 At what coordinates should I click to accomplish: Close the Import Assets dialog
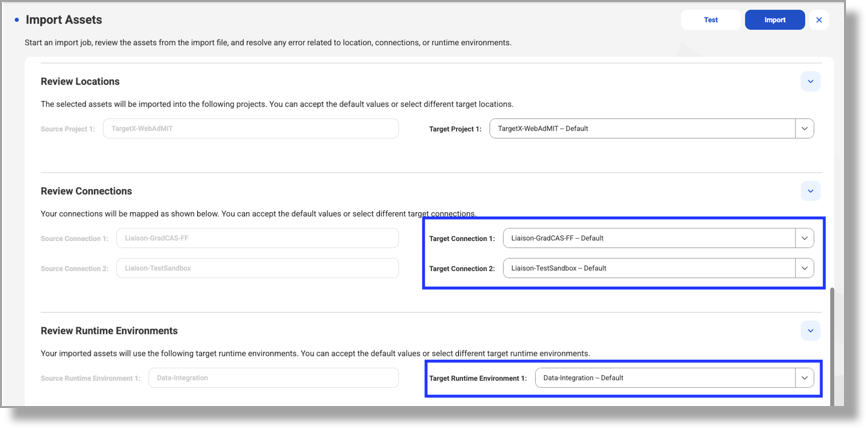[x=819, y=20]
